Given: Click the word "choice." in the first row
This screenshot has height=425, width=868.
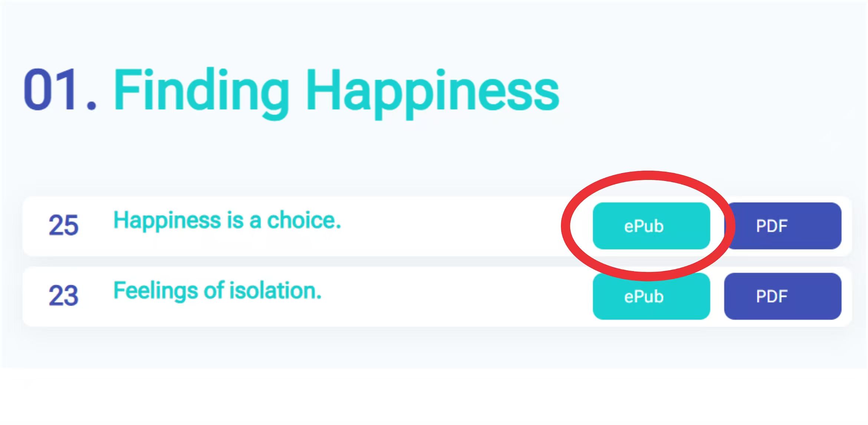Looking at the screenshot, I should (x=304, y=220).
